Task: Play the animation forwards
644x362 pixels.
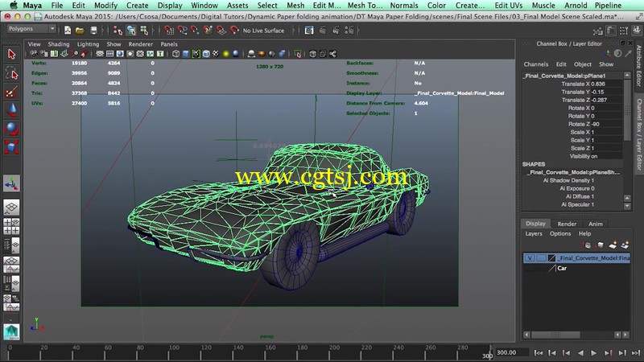Action: (x=593, y=352)
